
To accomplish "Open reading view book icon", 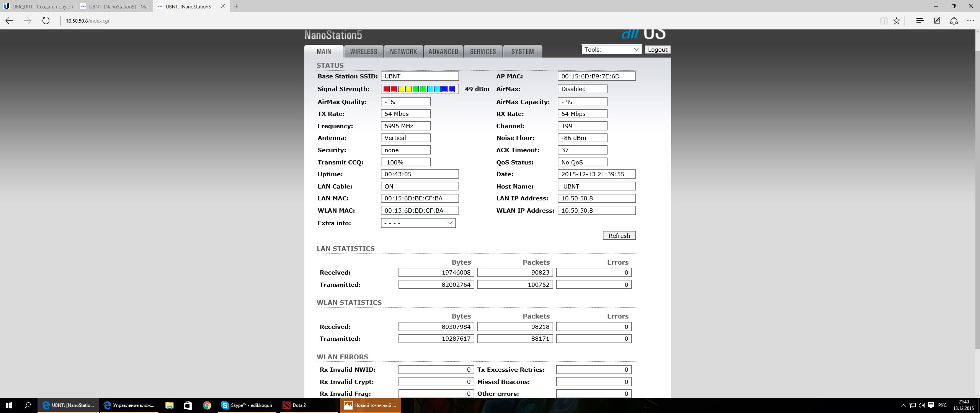I will click(884, 21).
